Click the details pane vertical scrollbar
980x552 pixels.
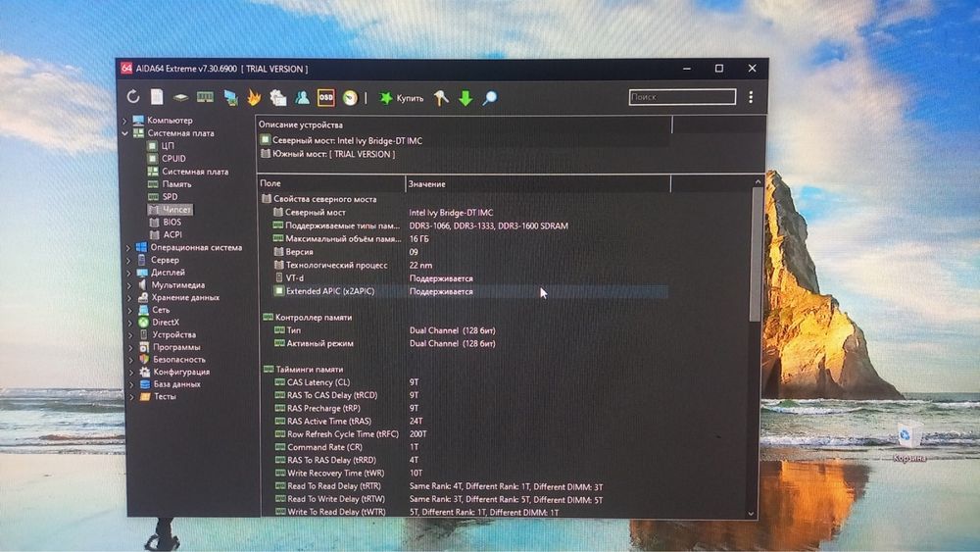pyautogui.click(x=756, y=255)
